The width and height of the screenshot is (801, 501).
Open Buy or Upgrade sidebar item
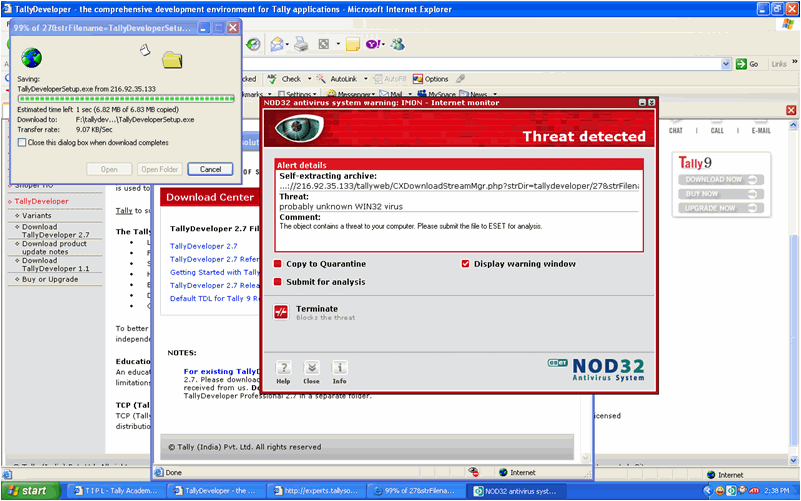[x=50, y=279]
